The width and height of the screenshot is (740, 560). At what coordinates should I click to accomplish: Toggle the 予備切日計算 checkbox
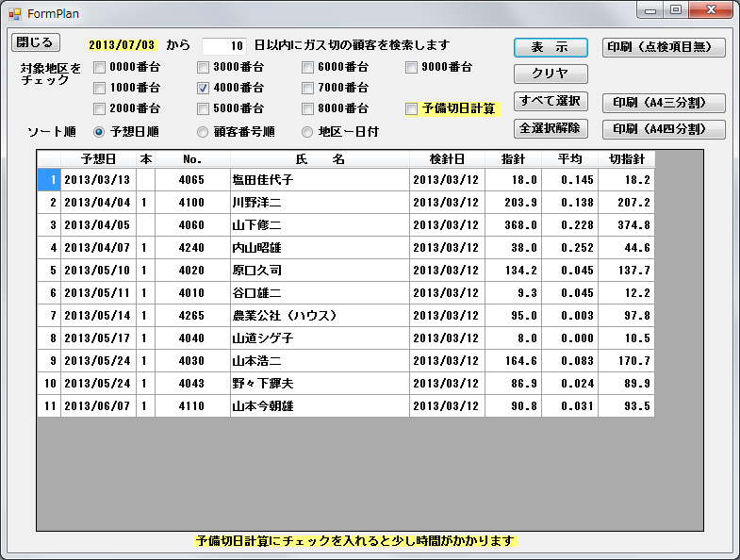(412, 109)
